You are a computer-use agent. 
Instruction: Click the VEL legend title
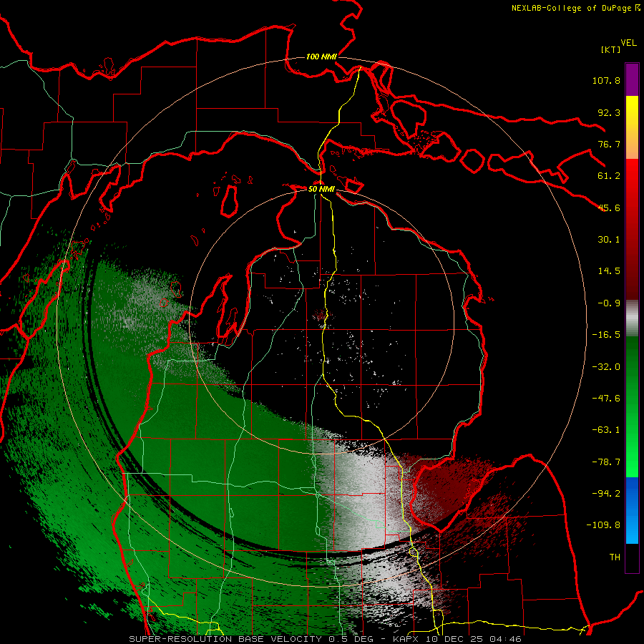tap(628, 43)
